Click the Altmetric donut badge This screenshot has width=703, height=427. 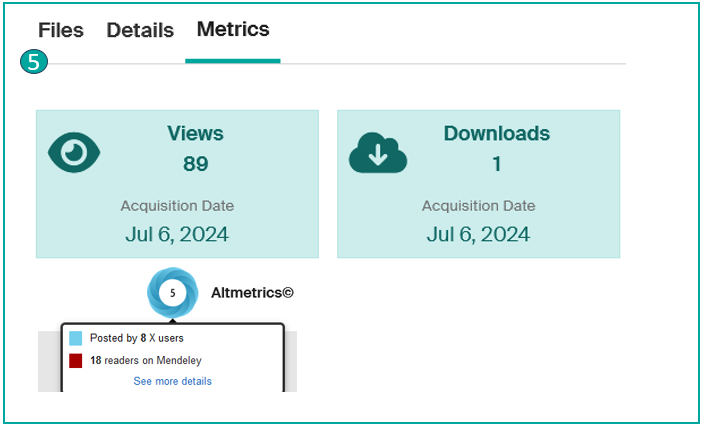(x=172, y=293)
